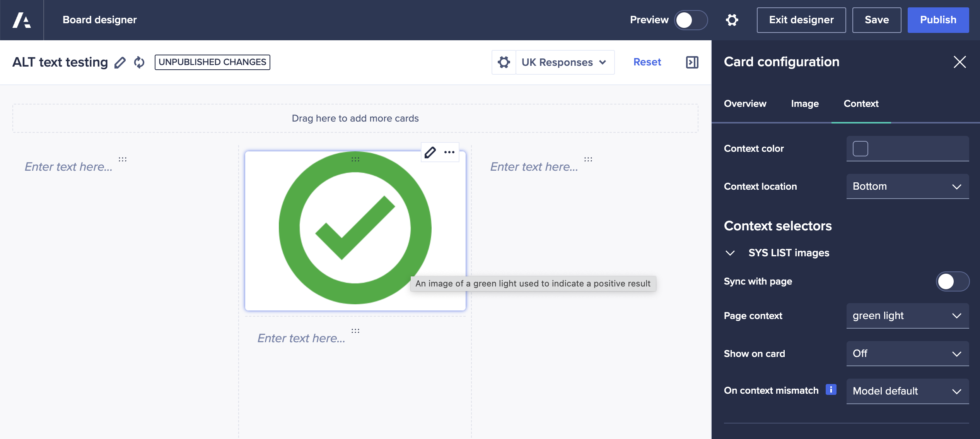Click the Save button
The image size is (980, 439).
click(876, 20)
